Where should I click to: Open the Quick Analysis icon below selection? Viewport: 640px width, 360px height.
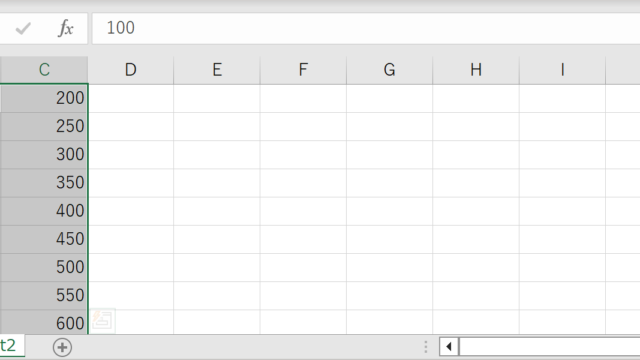click(102, 320)
